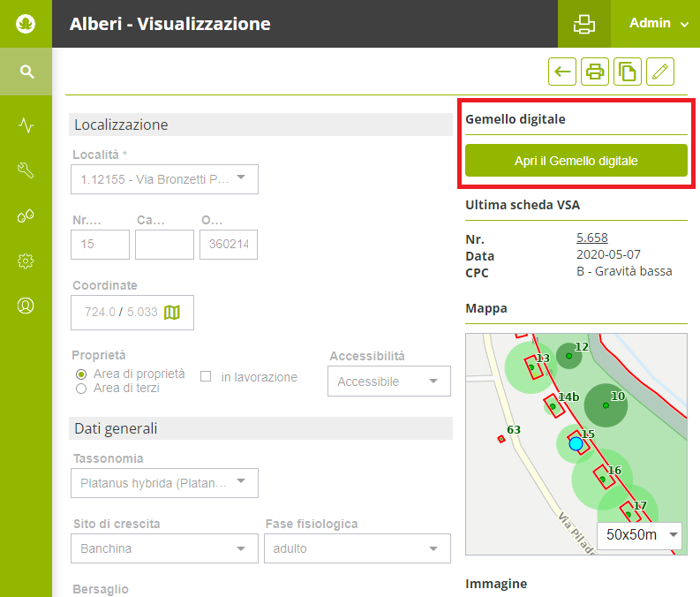Image resolution: width=700 pixels, height=597 pixels.
Task: Click the back arrow icon
Action: click(562, 72)
